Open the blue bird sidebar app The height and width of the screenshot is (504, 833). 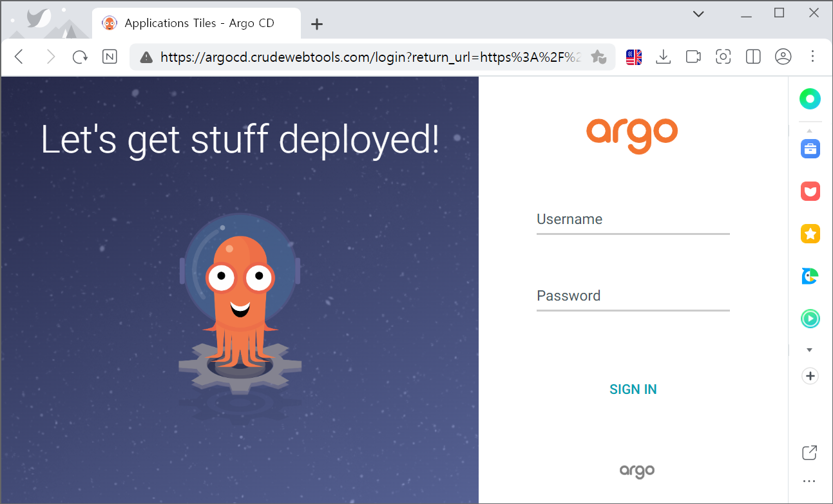click(810, 276)
